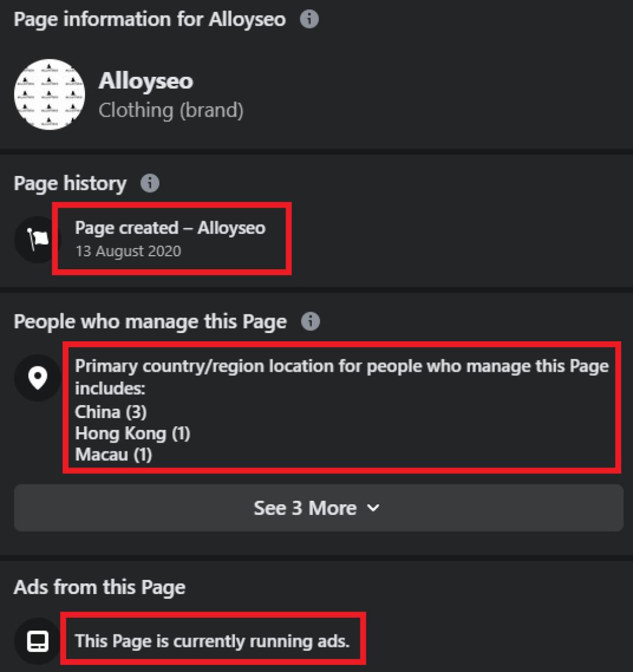Click the ads monitor icon
Image resolution: width=633 pixels, height=672 pixels.
[x=38, y=641]
